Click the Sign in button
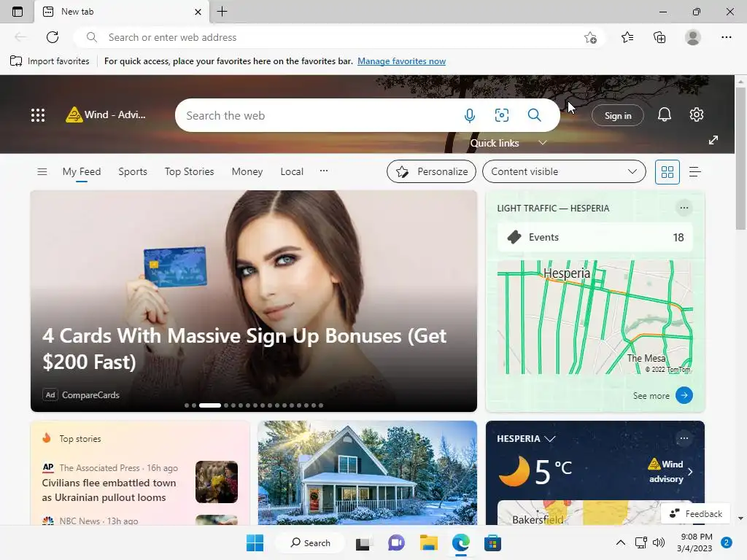The height and width of the screenshot is (560, 747). [617, 116]
